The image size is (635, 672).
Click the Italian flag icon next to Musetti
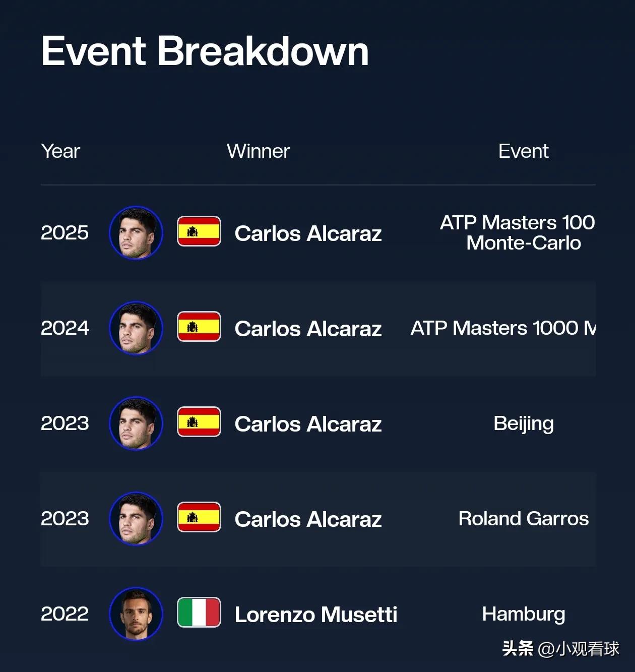[x=199, y=613]
